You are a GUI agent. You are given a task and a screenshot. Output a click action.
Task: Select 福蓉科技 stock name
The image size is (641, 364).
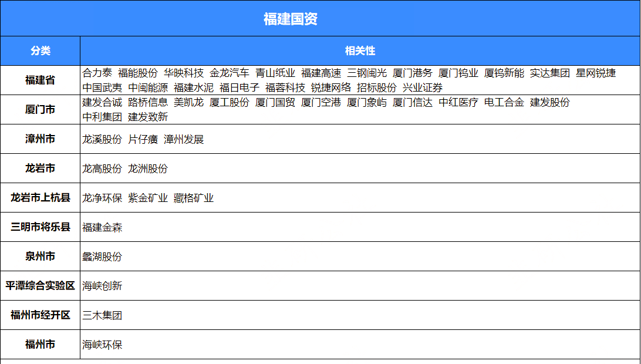285,87
